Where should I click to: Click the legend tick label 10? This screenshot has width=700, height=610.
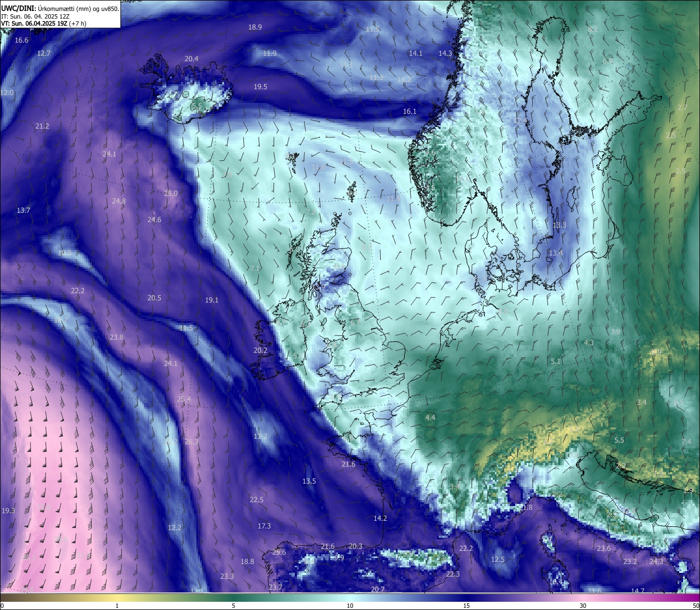pos(350,606)
